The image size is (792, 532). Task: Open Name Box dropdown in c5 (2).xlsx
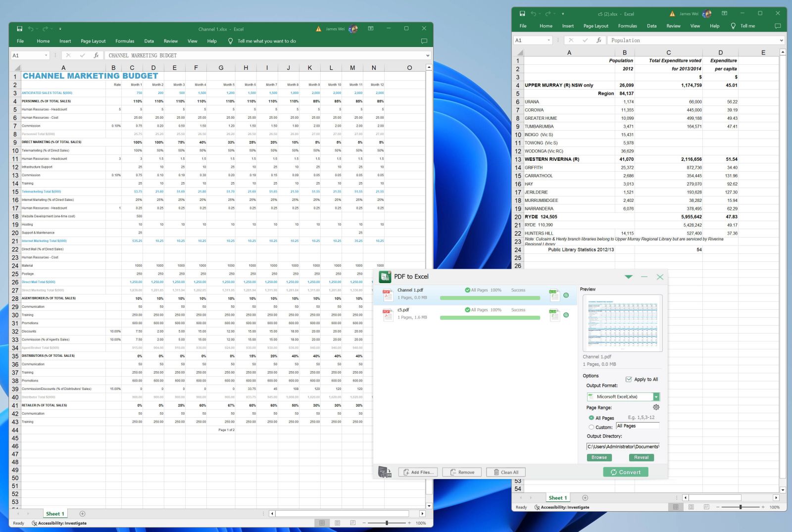548,40
